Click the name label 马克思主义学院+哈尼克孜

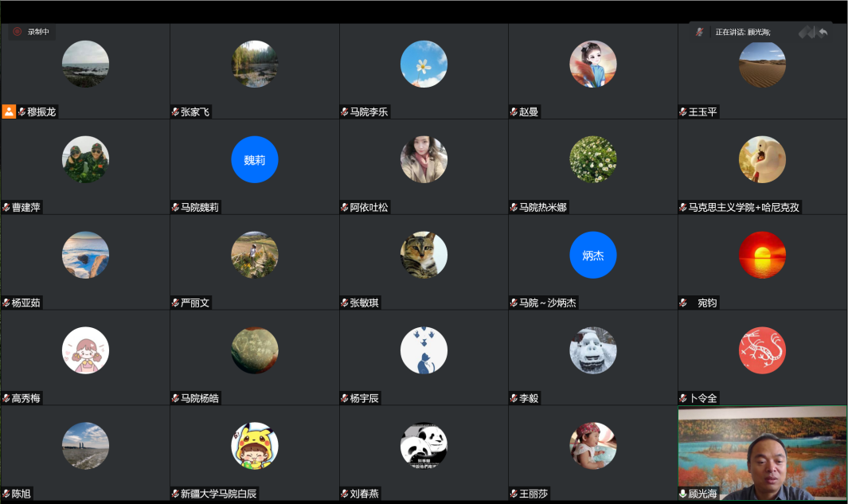(744, 207)
